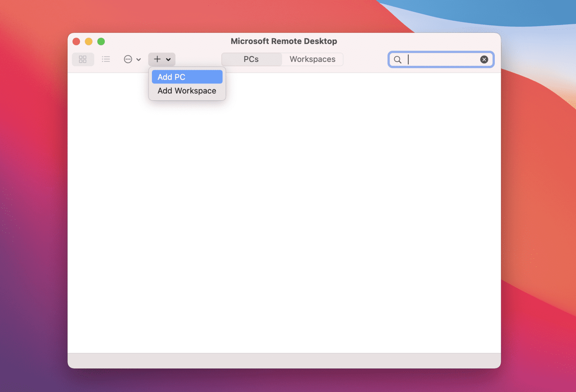Choose Add PC from the dropdown
Viewport: 576px width, 392px height.
(x=187, y=77)
